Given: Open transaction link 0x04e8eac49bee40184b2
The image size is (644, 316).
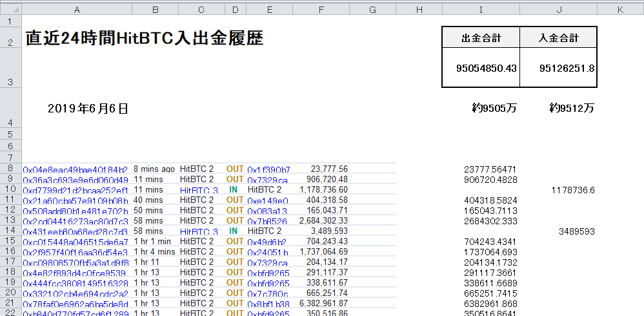Looking at the screenshot, I should coord(75,169).
